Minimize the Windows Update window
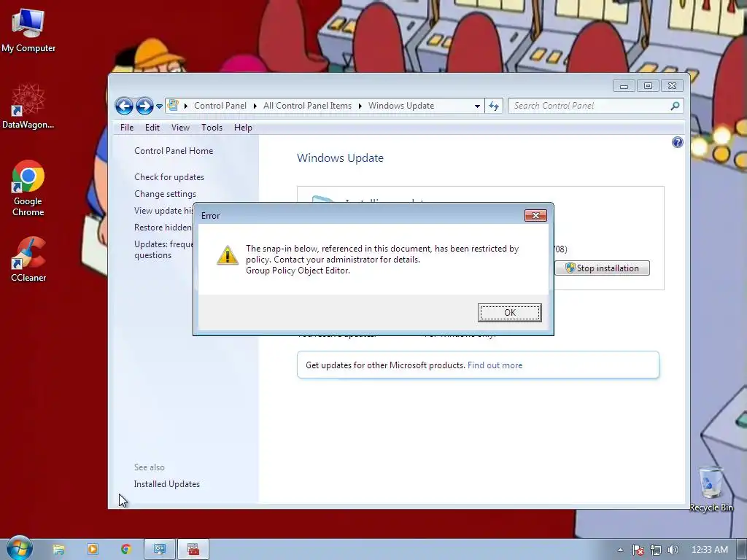Image resolution: width=747 pixels, height=560 pixels. click(624, 86)
